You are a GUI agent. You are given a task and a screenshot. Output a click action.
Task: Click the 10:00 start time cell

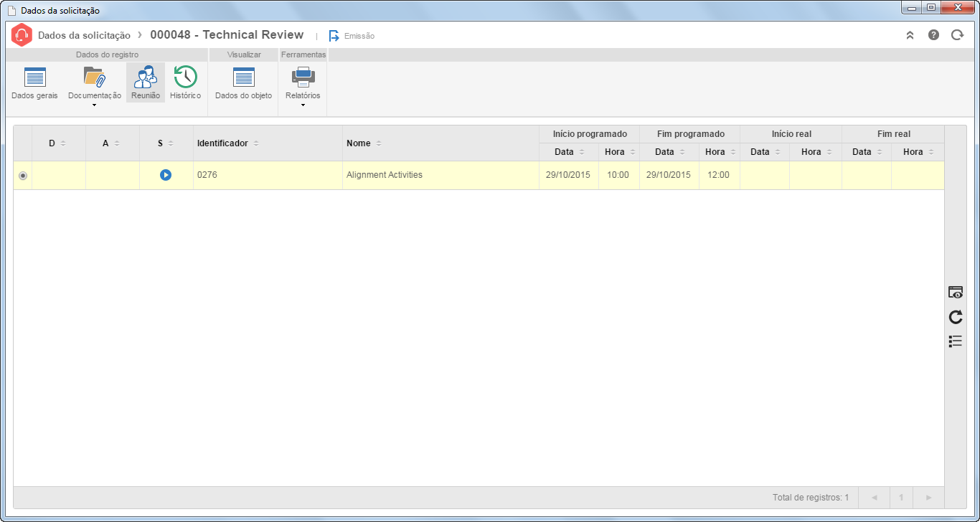click(618, 175)
